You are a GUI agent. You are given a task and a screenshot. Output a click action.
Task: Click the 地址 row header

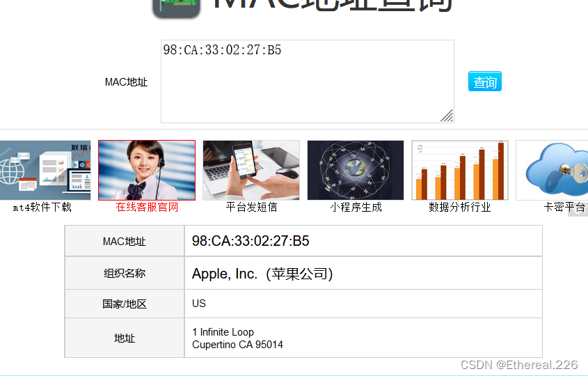pos(125,338)
